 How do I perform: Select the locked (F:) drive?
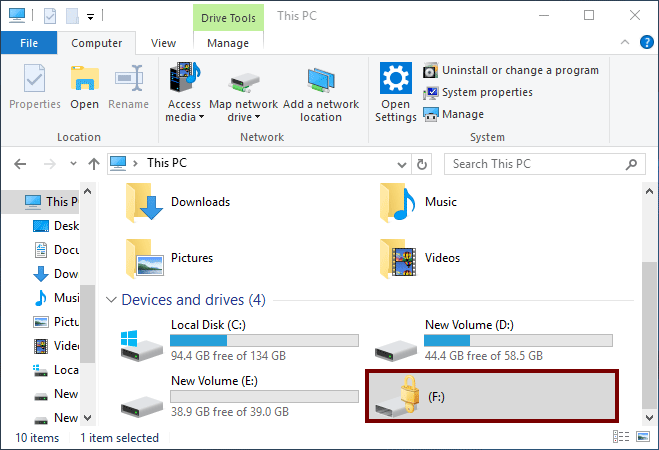[492, 396]
